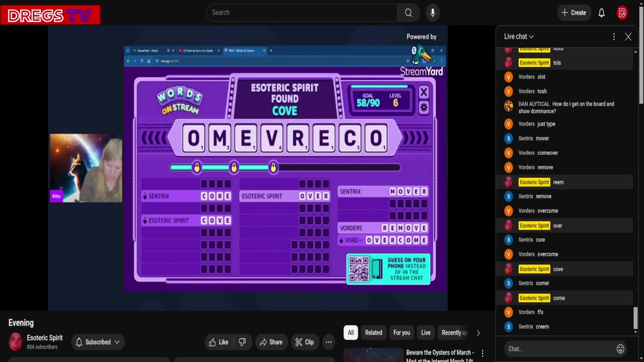Click the Sentrix MOVER answer row
The height and width of the screenshot is (362, 644).
tap(383, 192)
